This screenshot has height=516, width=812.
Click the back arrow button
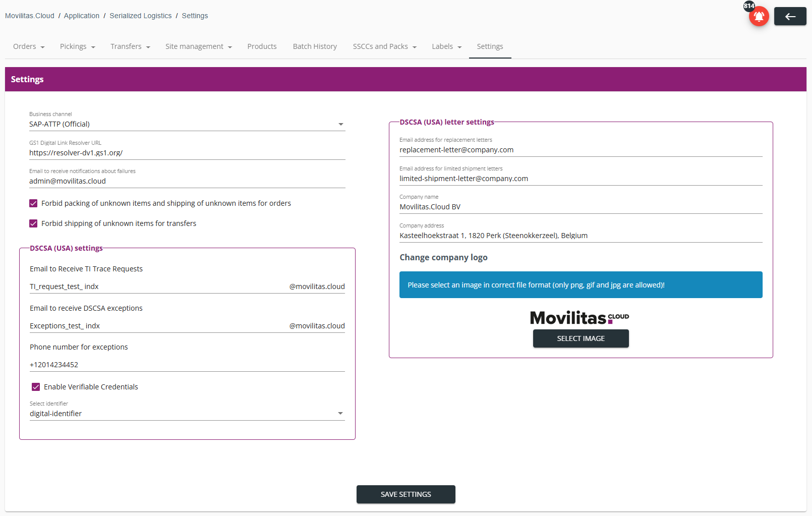[790, 16]
